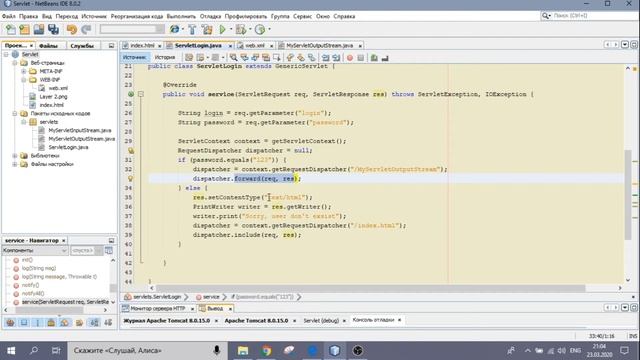Click the Save All toolbar icon
This screenshot has height=360, width=640.
(53, 29)
